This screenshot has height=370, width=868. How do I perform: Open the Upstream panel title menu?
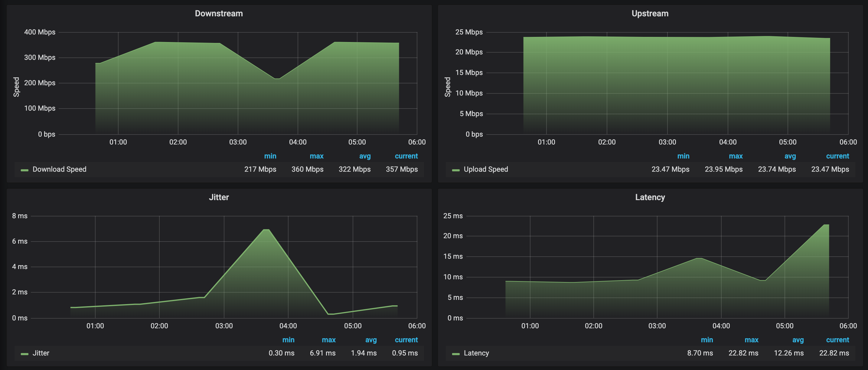650,14
